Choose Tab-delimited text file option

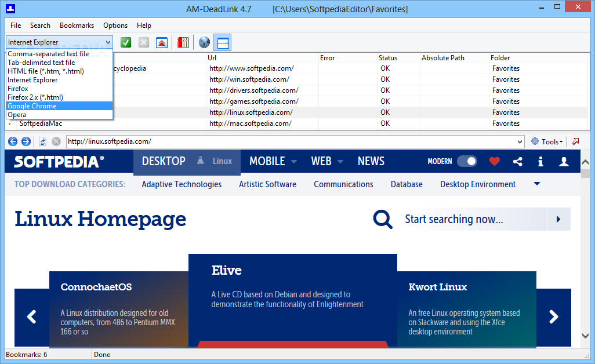[x=59, y=63]
